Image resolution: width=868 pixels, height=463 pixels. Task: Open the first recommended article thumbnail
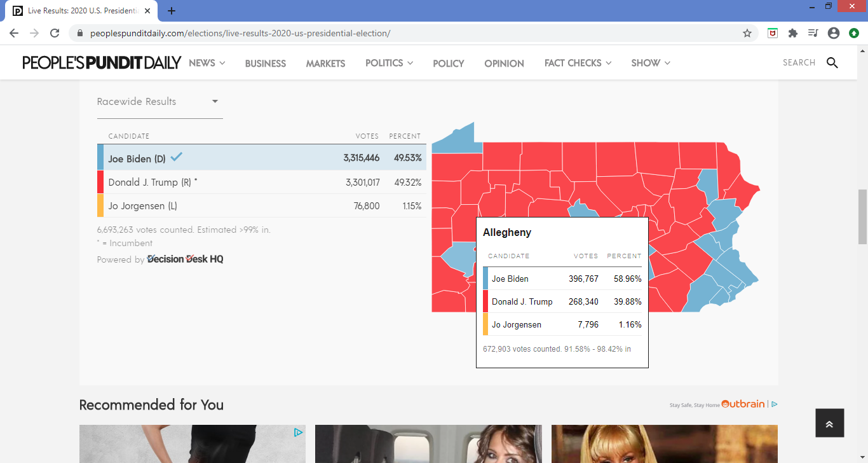pyautogui.click(x=193, y=444)
